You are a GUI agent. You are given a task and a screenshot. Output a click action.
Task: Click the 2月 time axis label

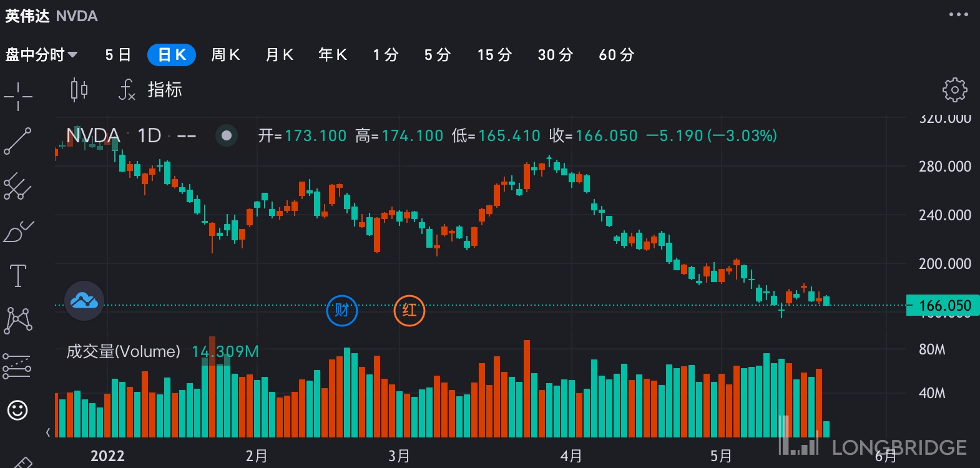pyautogui.click(x=257, y=456)
